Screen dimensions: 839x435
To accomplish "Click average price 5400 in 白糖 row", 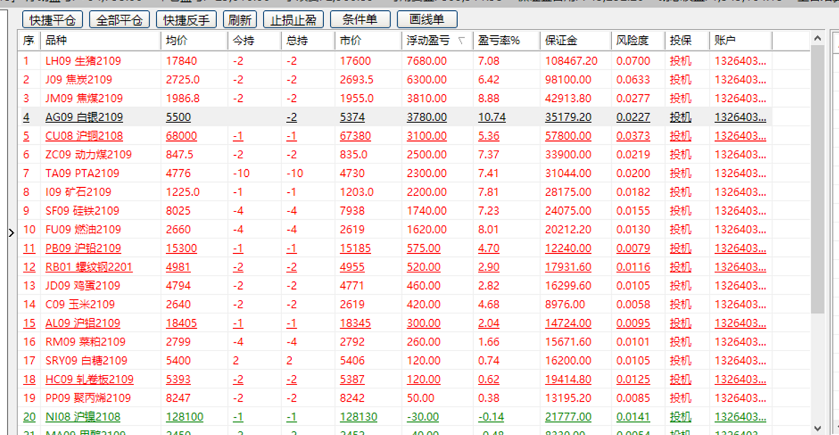I will coord(178,361).
